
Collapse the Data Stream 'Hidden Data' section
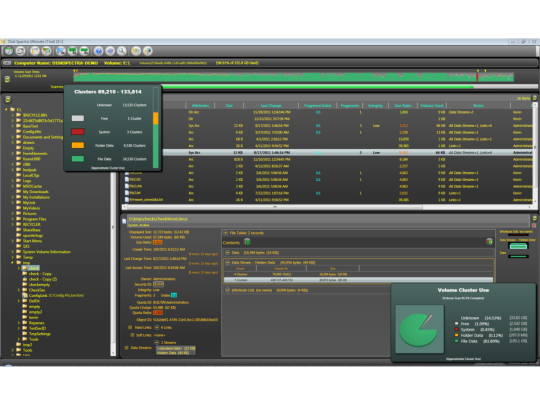227,262
